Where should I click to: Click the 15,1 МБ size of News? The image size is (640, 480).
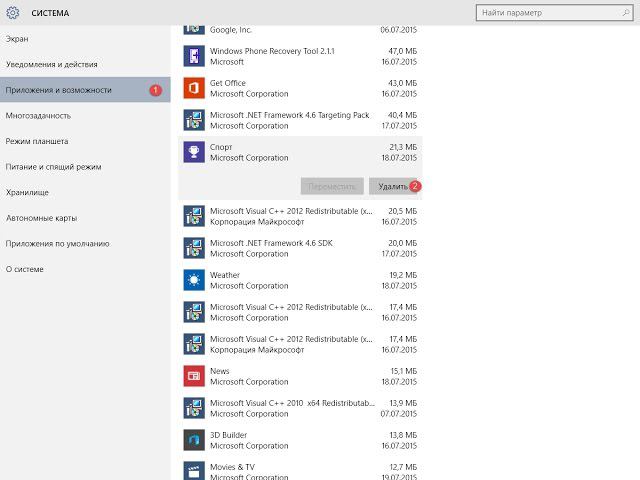click(404, 371)
